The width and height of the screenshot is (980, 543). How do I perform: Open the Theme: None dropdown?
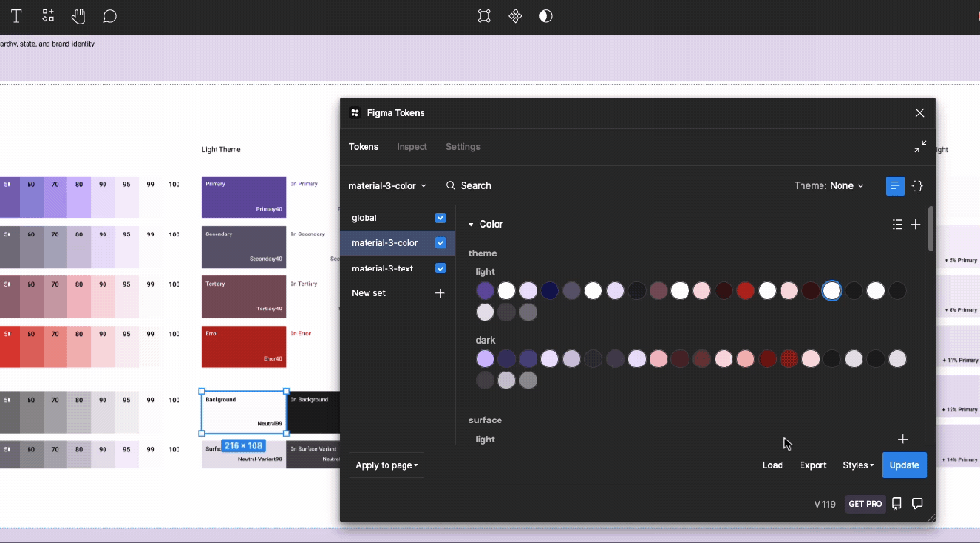tap(829, 185)
